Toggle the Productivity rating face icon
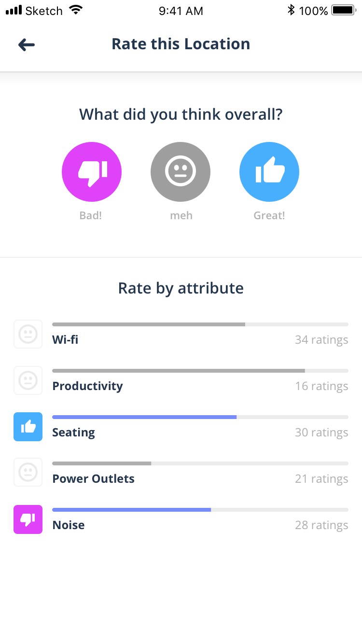362x644 pixels. click(28, 380)
